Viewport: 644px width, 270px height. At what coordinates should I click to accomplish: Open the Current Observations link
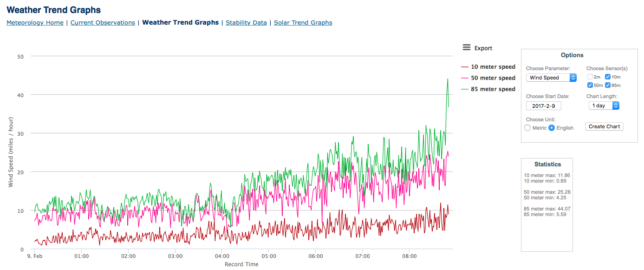pyautogui.click(x=103, y=22)
